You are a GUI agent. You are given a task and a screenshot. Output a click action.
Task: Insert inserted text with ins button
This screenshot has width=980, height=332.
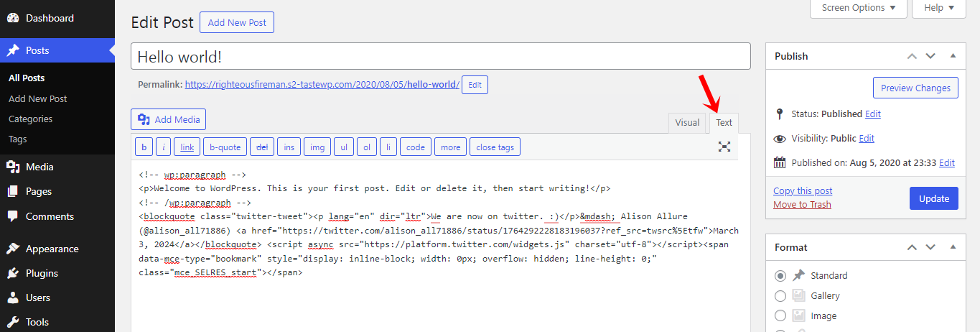[289, 147]
